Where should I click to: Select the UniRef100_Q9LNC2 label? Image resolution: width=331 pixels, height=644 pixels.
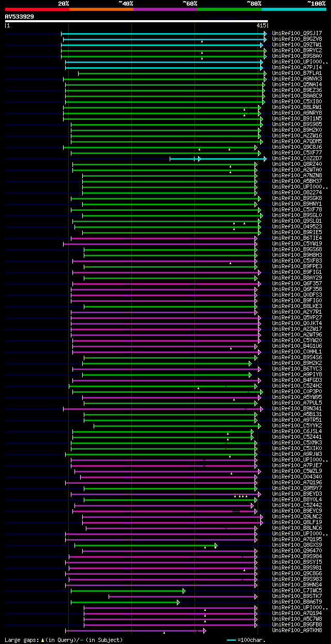297,516
